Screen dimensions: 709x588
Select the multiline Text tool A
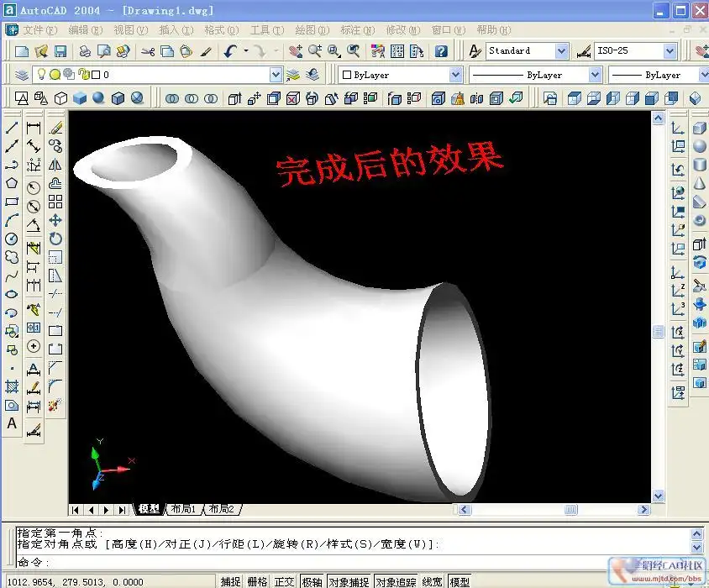click(x=12, y=423)
